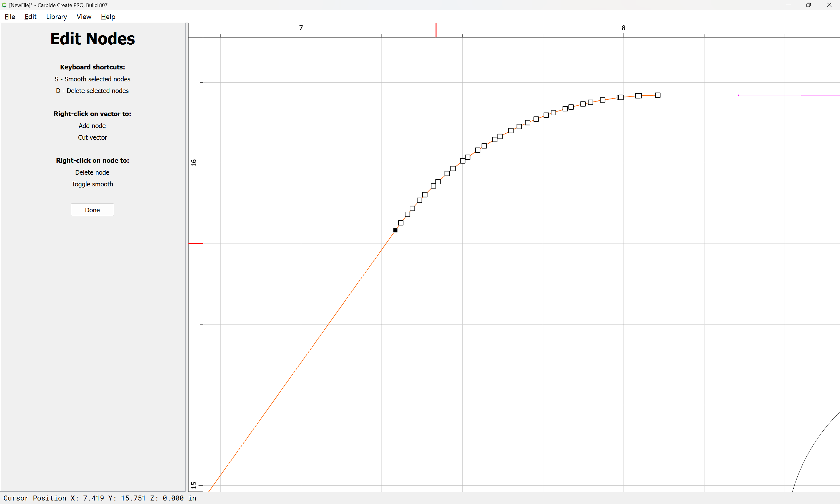The width and height of the screenshot is (840, 504).
Task: Click the Carbide Create app icon in the title bar
Action: pos(4,5)
